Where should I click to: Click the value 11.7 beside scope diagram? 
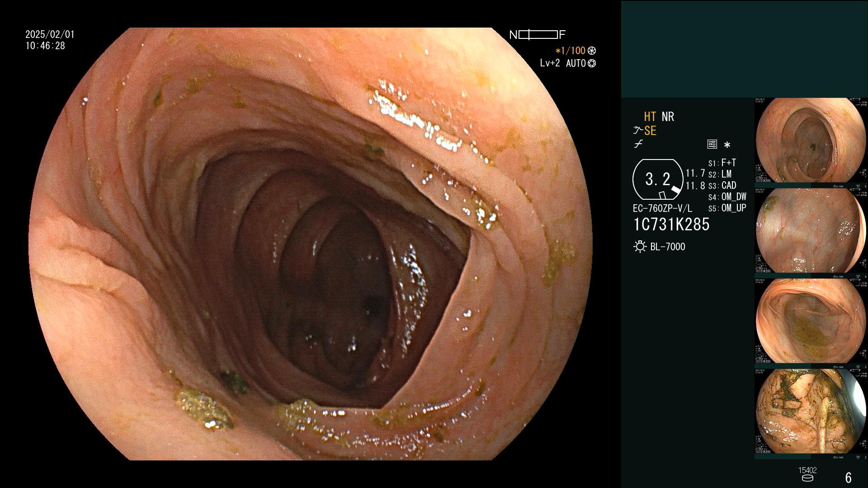coord(695,173)
